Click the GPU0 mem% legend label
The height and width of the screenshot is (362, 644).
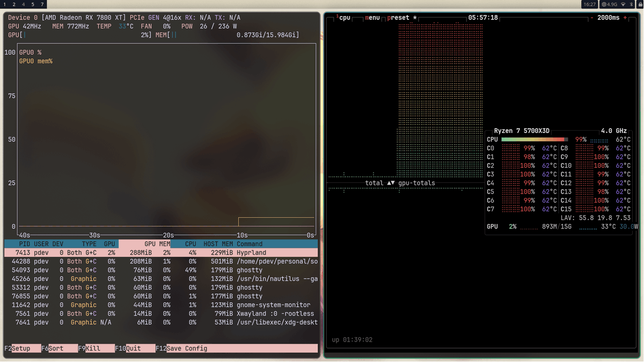(36, 61)
